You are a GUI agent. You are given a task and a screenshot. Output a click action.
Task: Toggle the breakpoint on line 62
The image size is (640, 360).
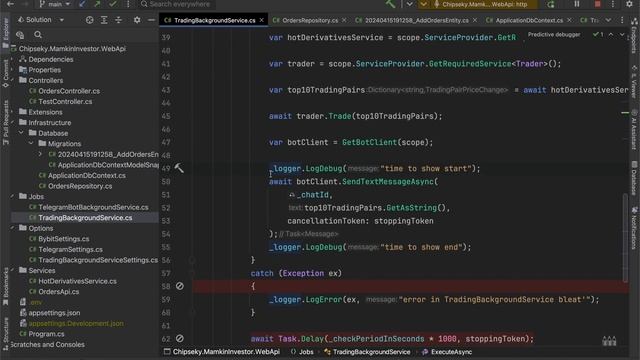(180, 338)
